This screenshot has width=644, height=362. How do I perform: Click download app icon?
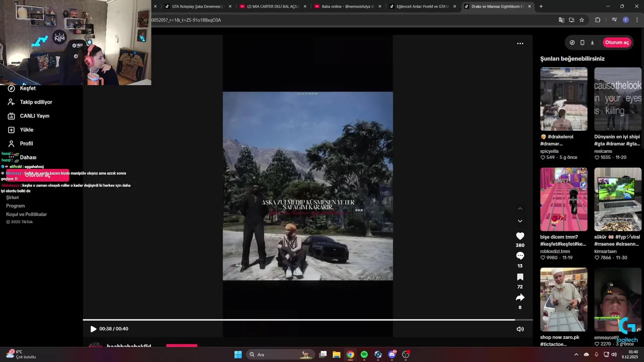[592, 43]
